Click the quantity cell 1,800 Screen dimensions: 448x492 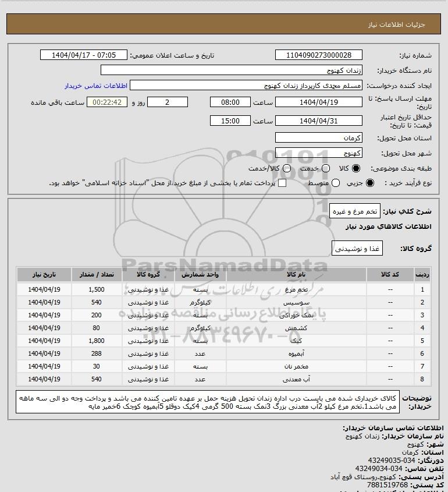point(96,341)
